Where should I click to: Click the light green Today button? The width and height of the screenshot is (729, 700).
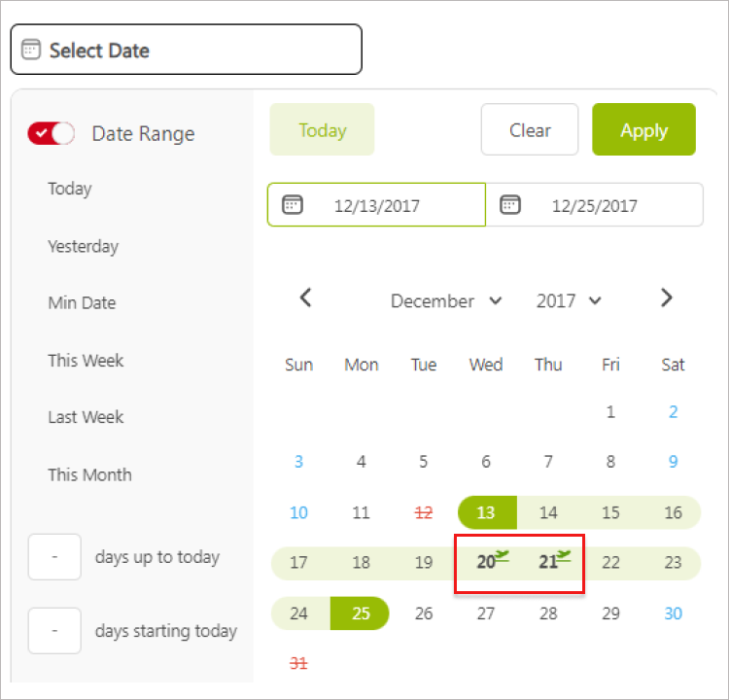tap(322, 130)
